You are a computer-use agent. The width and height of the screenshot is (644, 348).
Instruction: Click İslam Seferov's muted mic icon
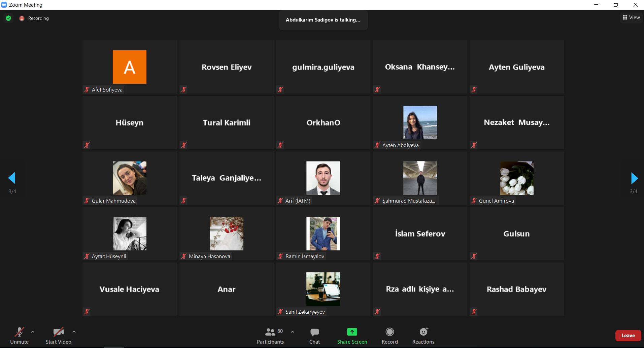tap(377, 256)
